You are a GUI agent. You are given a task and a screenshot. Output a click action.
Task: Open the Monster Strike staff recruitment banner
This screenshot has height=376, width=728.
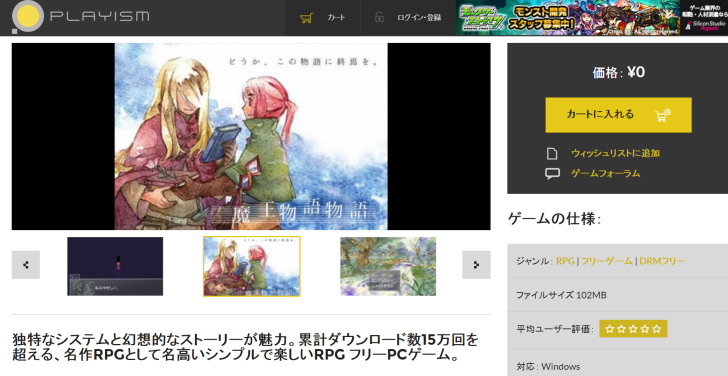tap(568, 18)
